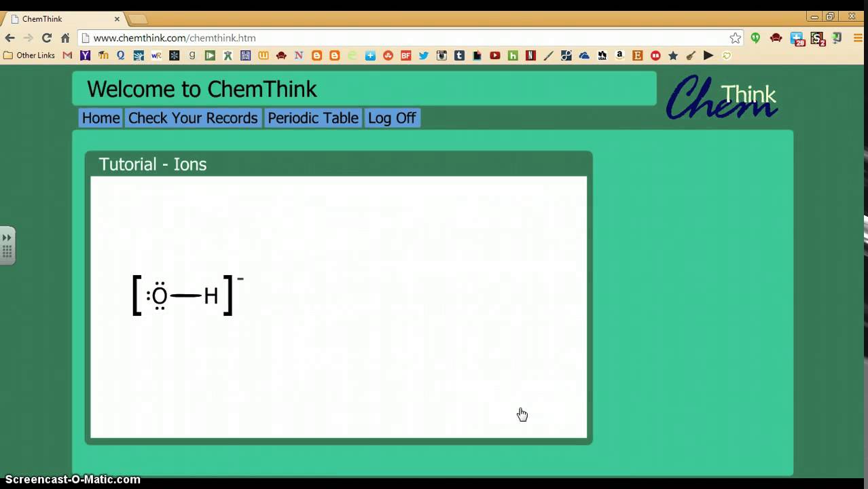Open the Tumblr bookmark icon
The height and width of the screenshot is (489, 868).
click(x=459, y=56)
